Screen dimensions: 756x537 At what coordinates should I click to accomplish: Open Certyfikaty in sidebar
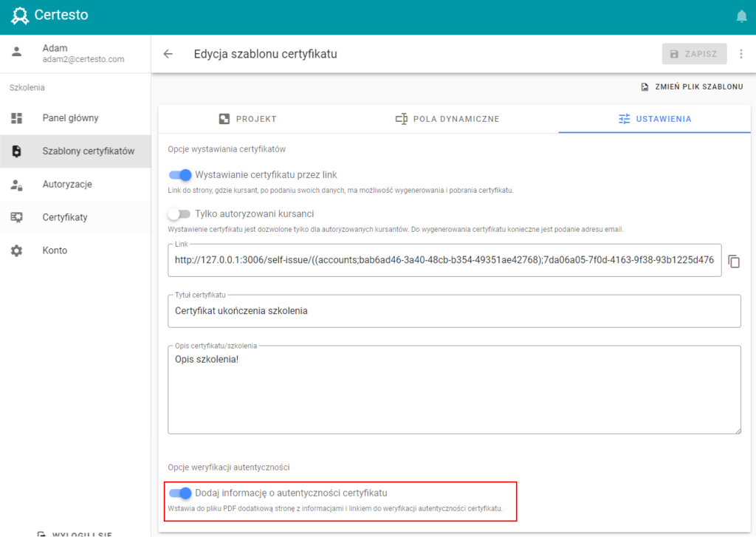[x=75, y=218]
